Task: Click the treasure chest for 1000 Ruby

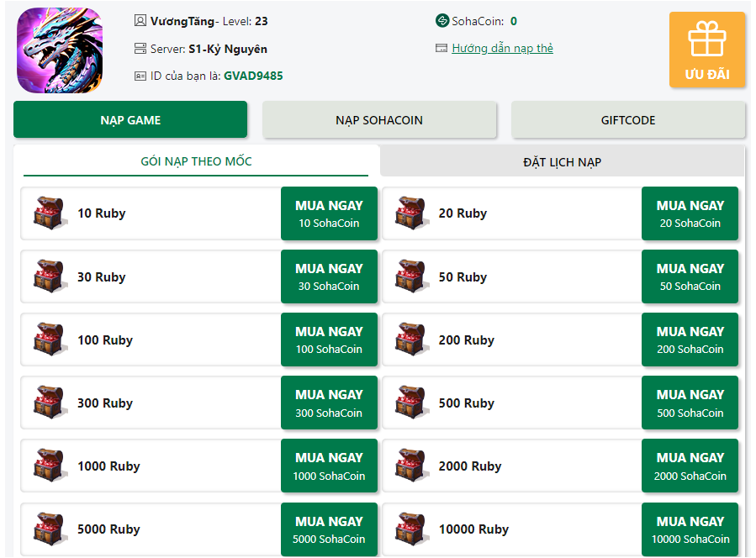Action: point(48,466)
